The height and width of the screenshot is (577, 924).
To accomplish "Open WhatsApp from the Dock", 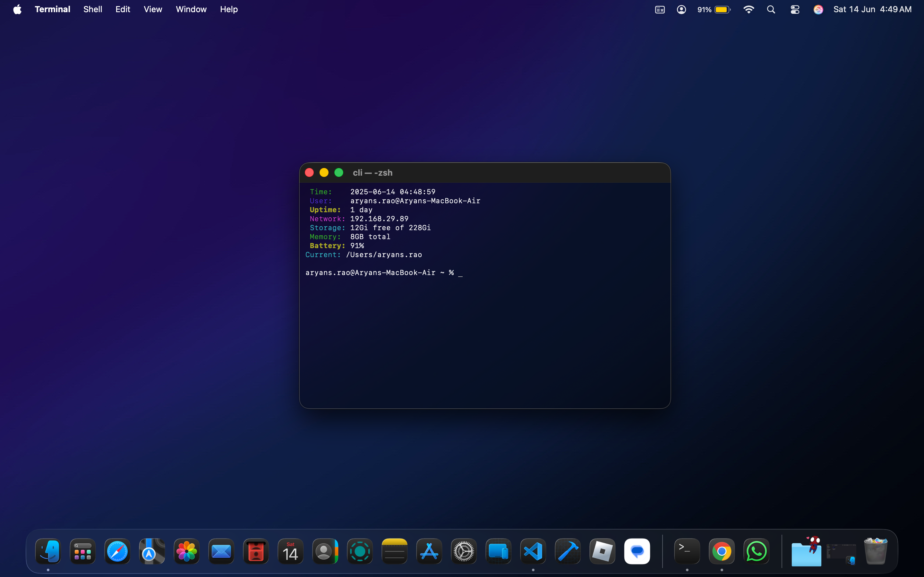I will click(x=757, y=551).
